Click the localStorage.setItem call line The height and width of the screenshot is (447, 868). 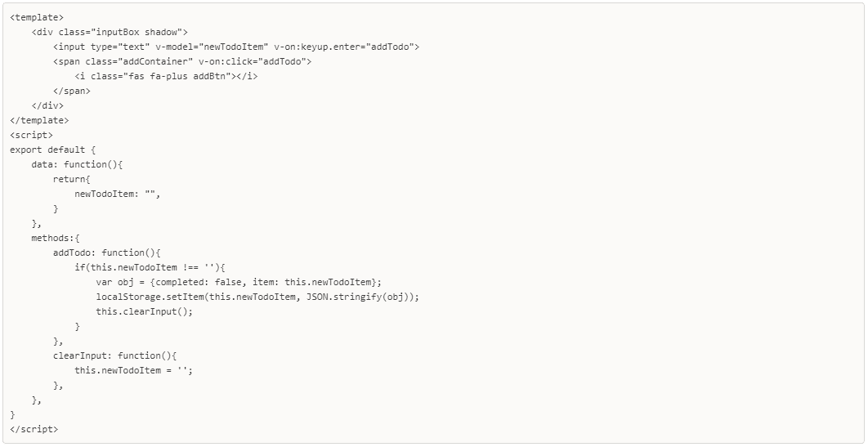257,297
